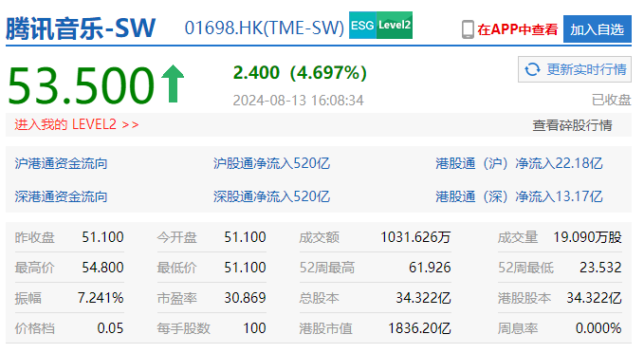Click the mobile phone icon
The image size is (644, 353).
tap(468, 29)
